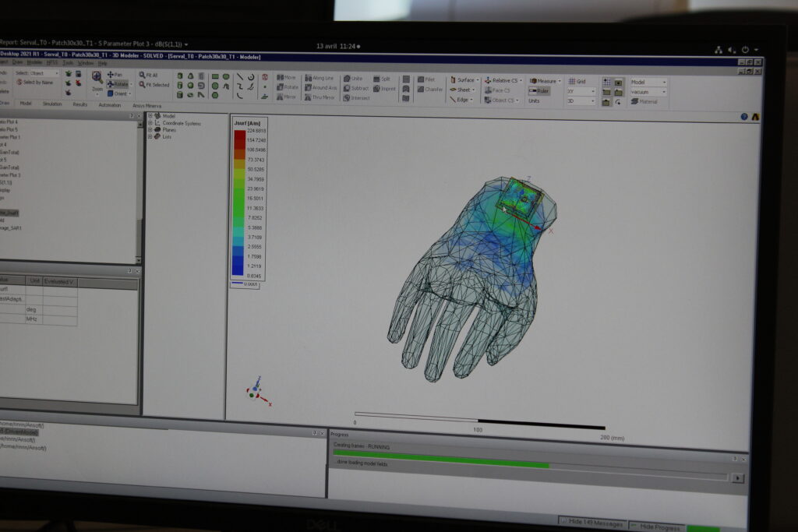
Task: Click the Ansys logo icon
Action: (755, 117)
